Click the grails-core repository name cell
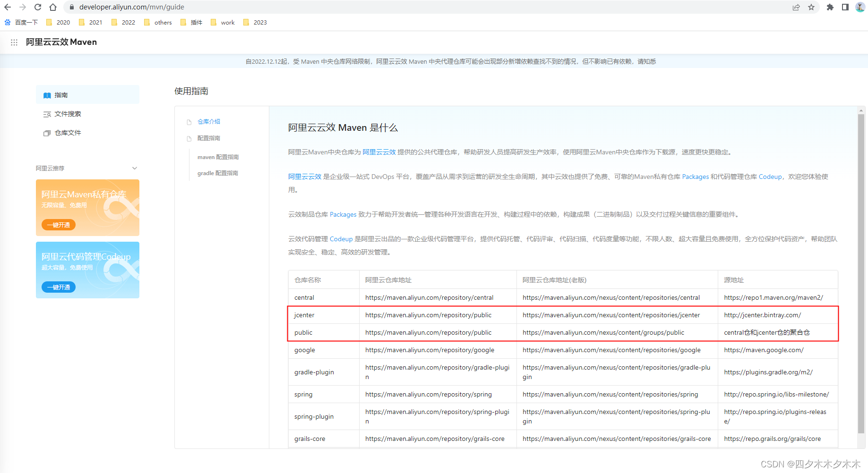Image resolution: width=868 pixels, height=473 pixels. 324,439
